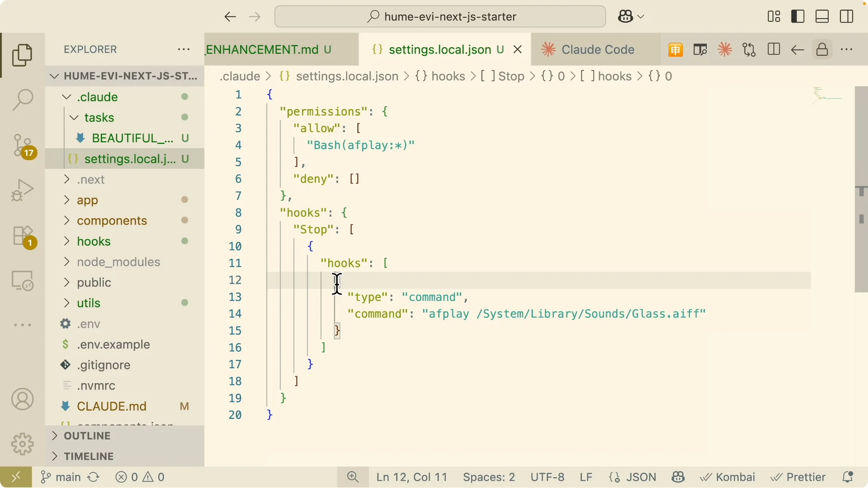
Task: Open the Search view in activity bar
Action: pyautogui.click(x=22, y=100)
